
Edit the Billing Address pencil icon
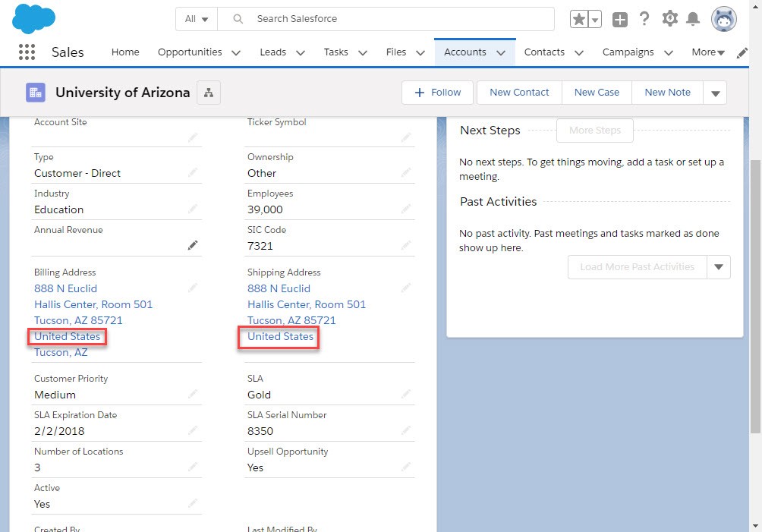click(193, 287)
